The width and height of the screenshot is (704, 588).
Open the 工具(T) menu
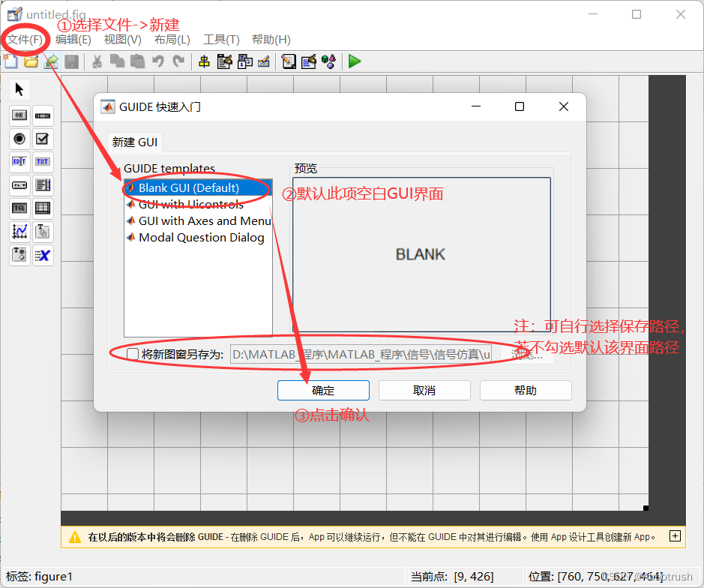tap(221, 40)
